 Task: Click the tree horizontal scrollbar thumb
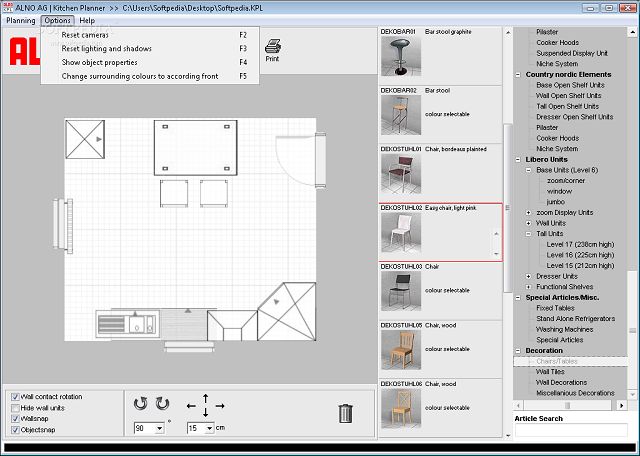(x=567, y=405)
